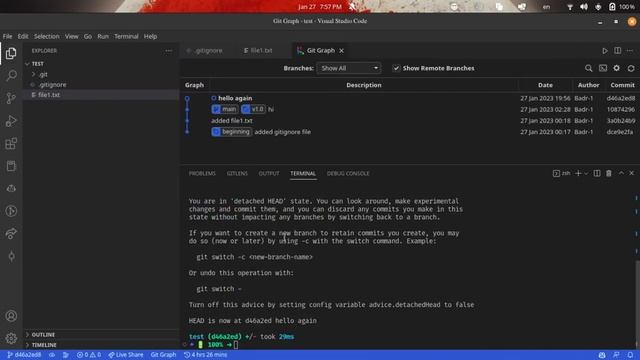Select the 'added file1.txt' commit row

click(x=410, y=121)
